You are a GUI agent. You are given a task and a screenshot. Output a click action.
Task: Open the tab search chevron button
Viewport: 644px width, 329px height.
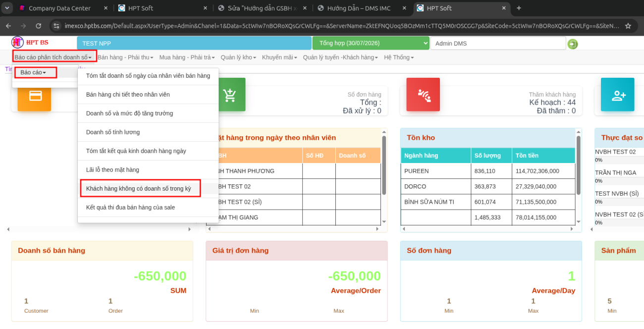click(7, 8)
